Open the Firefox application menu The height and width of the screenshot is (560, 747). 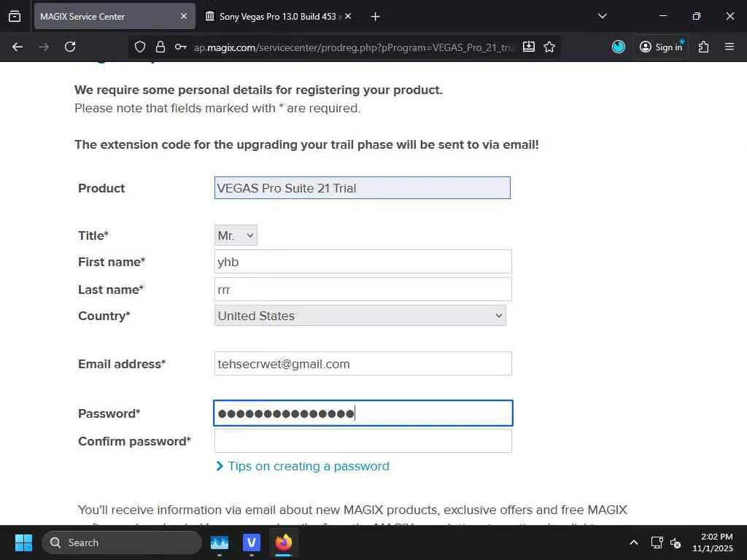729,47
